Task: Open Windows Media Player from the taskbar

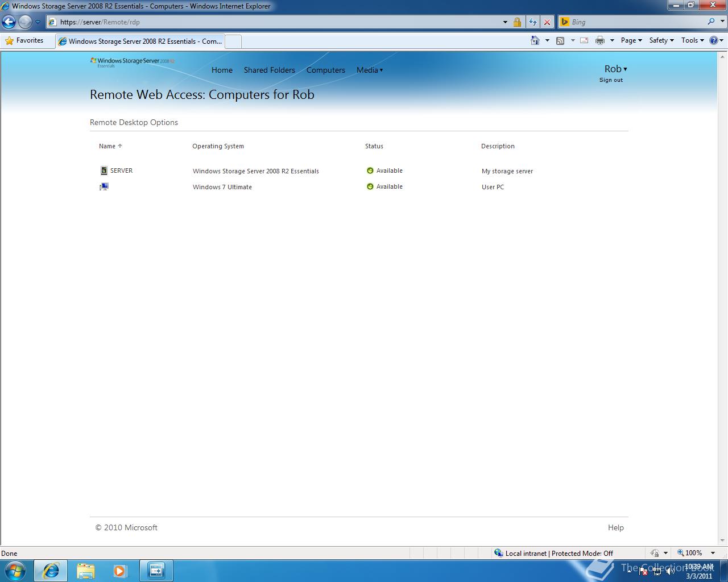Action: pyautogui.click(x=120, y=571)
